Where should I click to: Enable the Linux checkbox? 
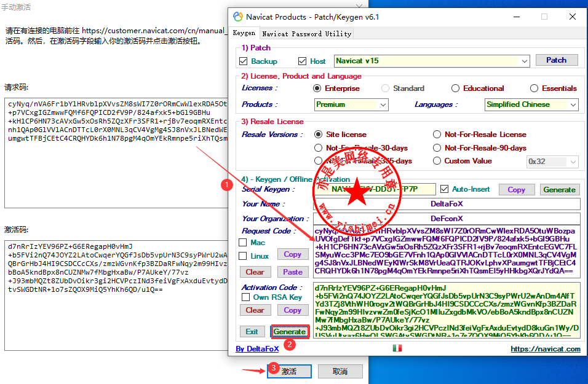click(x=242, y=256)
